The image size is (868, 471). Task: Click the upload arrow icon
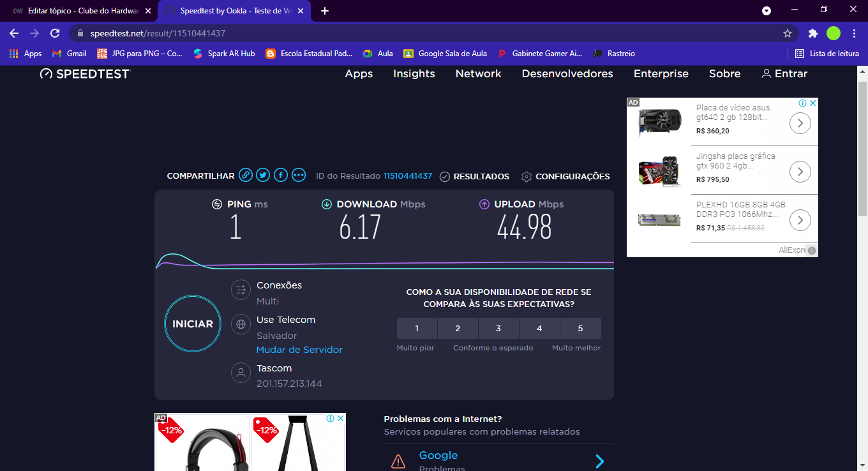pos(484,204)
